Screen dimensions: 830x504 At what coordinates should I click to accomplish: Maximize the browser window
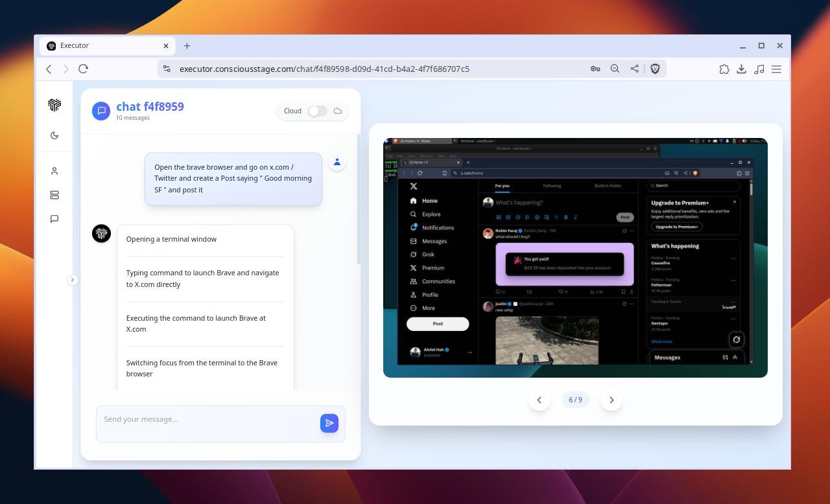click(x=761, y=46)
